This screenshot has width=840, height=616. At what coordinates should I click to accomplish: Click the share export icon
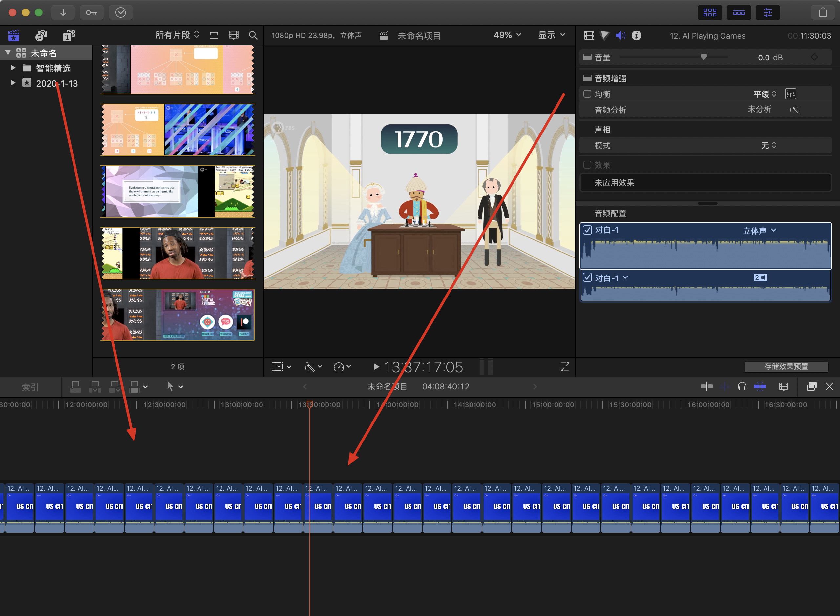pos(823,13)
